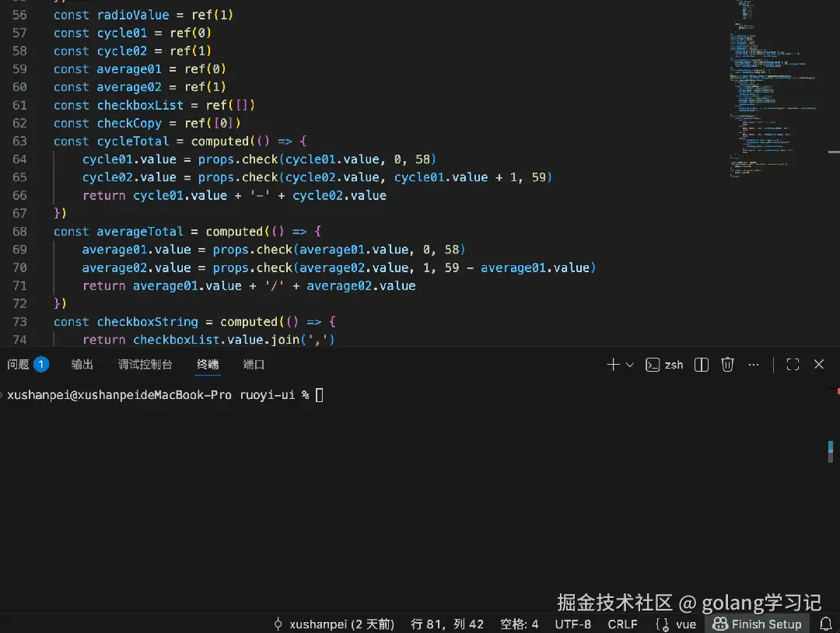Close the bottom panel
The width and height of the screenshot is (840, 633).
coord(818,364)
